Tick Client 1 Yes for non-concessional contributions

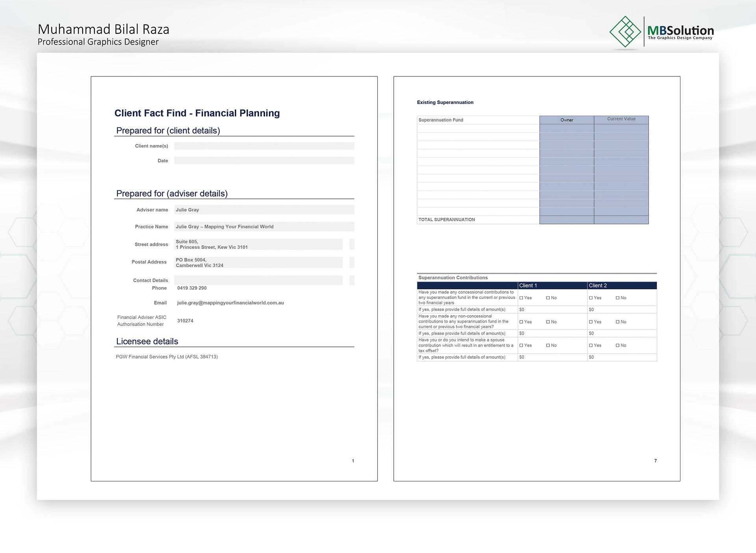521,322
